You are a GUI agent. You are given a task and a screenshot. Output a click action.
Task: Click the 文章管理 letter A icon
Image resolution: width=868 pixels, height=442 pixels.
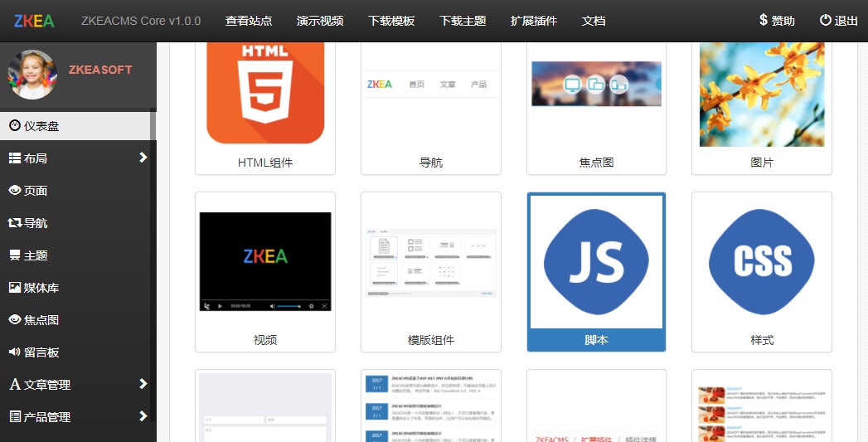[15, 384]
